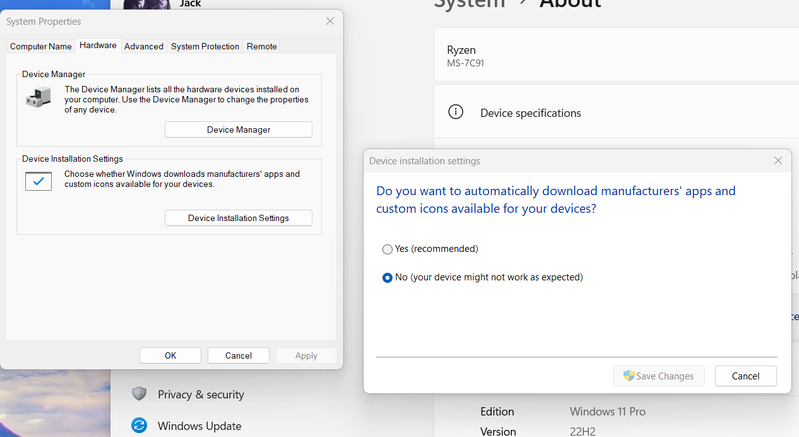Image resolution: width=799 pixels, height=437 pixels.
Task: Click the greyed Apply button
Action: (x=306, y=356)
